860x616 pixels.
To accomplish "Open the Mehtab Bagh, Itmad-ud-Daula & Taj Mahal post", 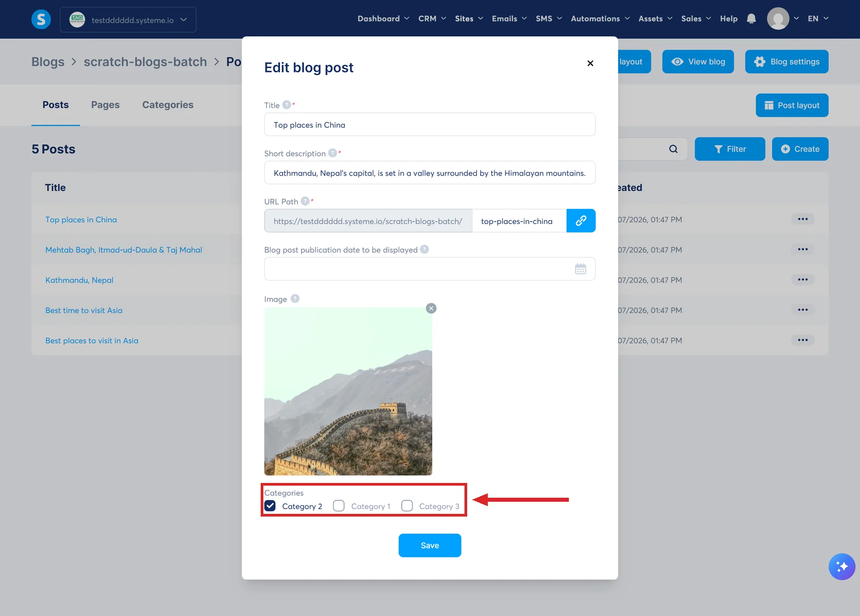I will (124, 250).
